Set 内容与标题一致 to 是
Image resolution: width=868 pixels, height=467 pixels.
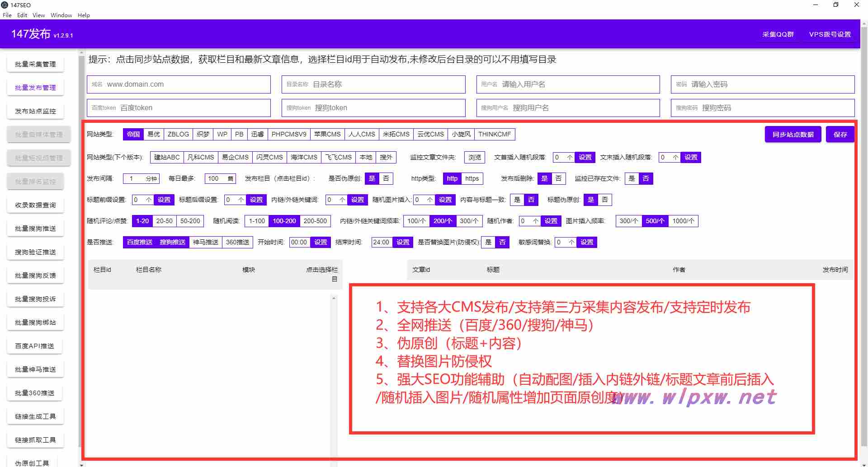pos(517,200)
